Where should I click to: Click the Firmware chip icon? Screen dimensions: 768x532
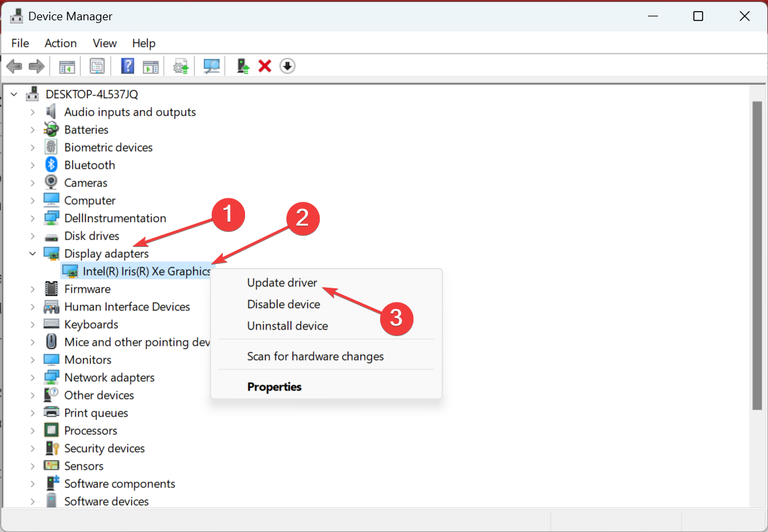[51, 289]
